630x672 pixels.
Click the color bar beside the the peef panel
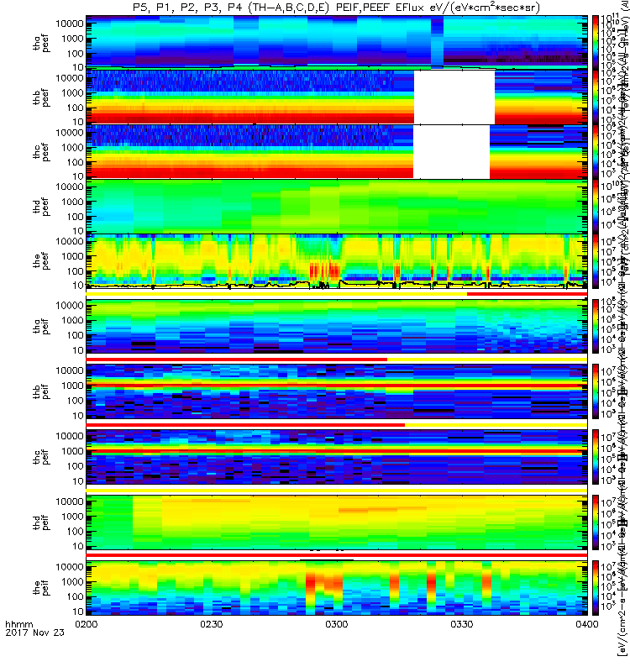(x=596, y=260)
